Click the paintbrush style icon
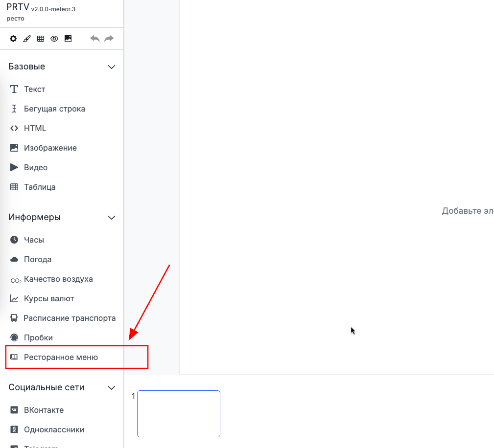The width and height of the screenshot is (494, 448). point(27,39)
